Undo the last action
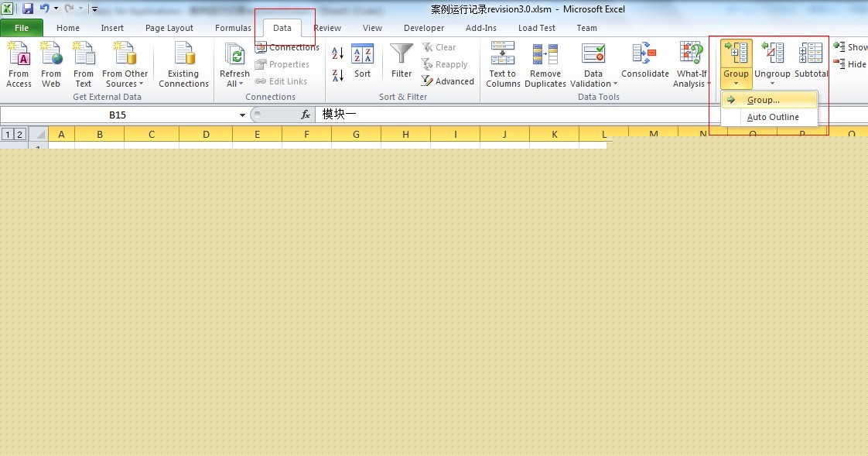 [44, 9]
